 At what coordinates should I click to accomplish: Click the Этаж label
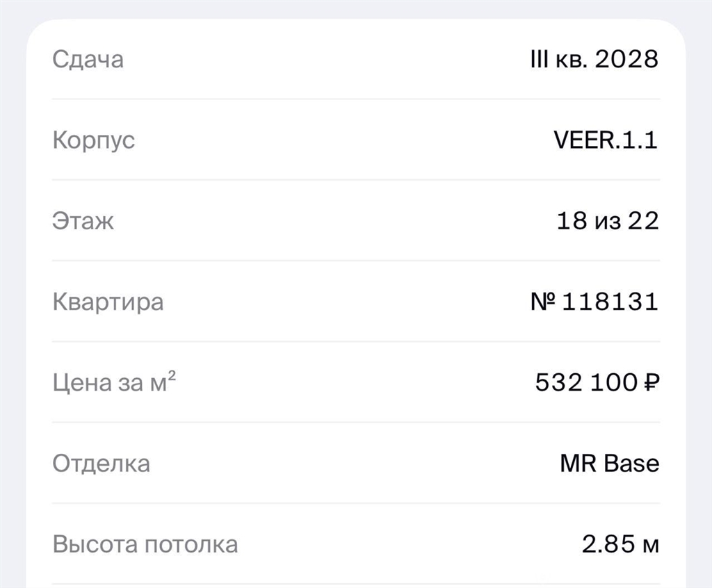click(83, 221)
